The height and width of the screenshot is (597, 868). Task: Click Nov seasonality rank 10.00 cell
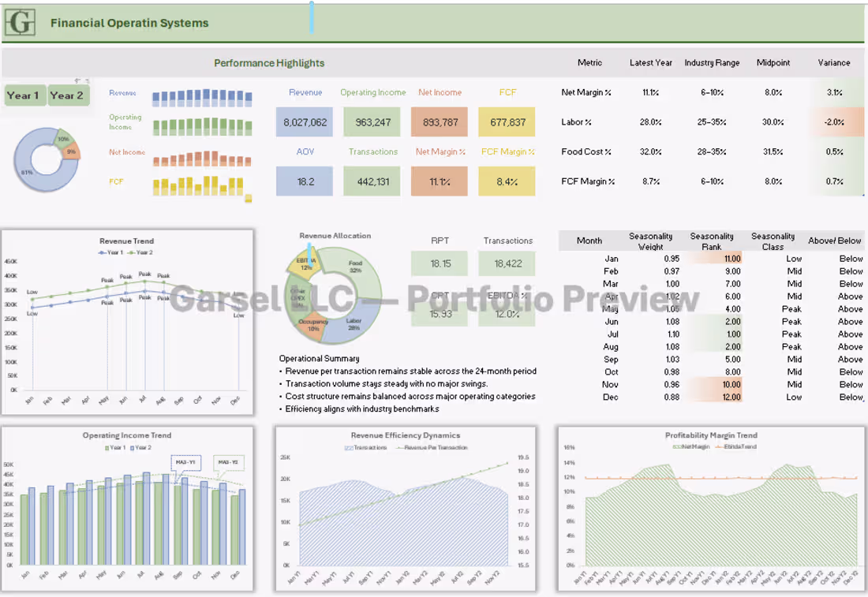pos(713,385)
